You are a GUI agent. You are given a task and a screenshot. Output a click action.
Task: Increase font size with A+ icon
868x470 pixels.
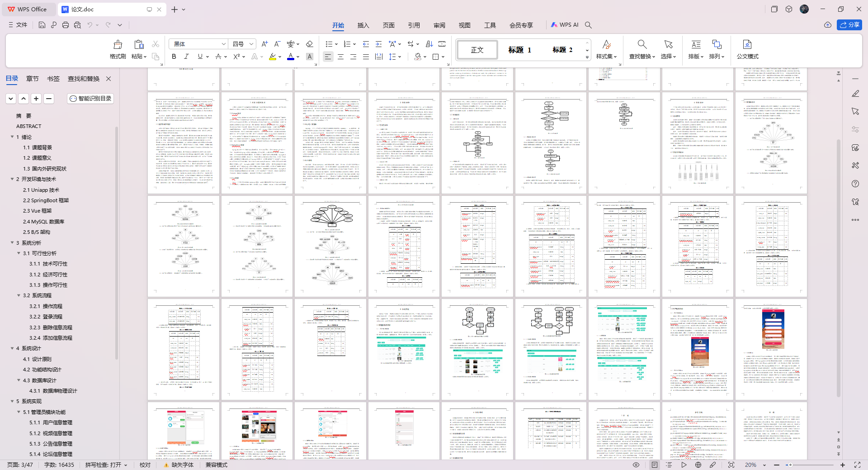[x=264, y=44]
